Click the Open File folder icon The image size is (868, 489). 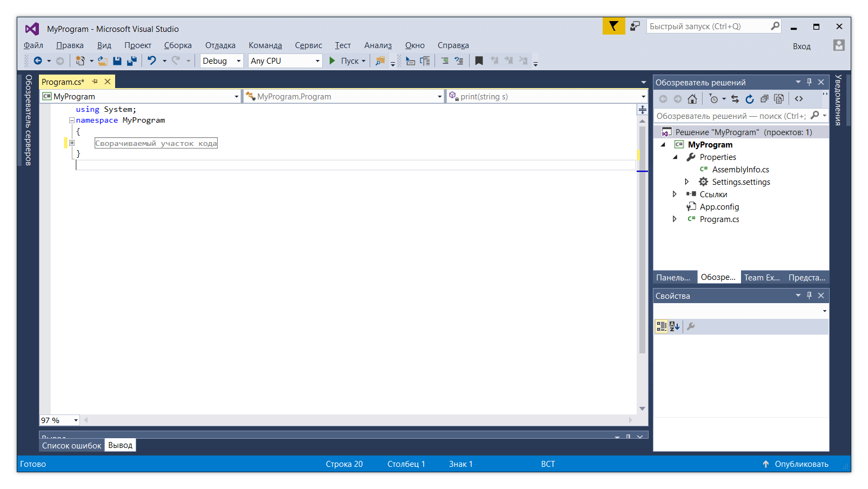coord(103,61)
